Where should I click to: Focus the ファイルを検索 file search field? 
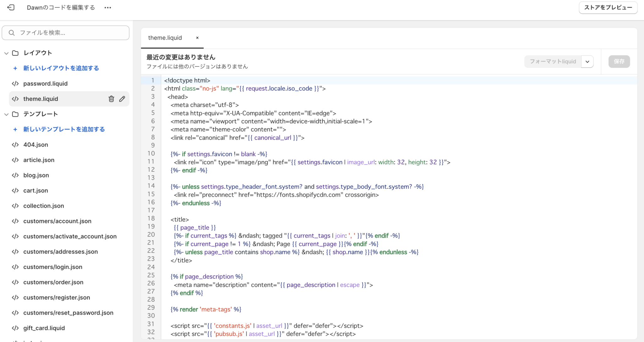[x=69, y=33]
